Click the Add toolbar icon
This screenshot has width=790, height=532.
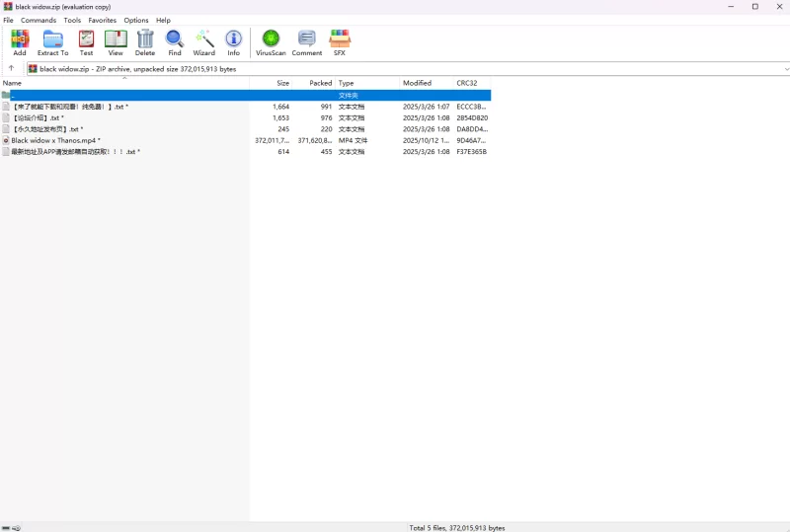[20, 41]
